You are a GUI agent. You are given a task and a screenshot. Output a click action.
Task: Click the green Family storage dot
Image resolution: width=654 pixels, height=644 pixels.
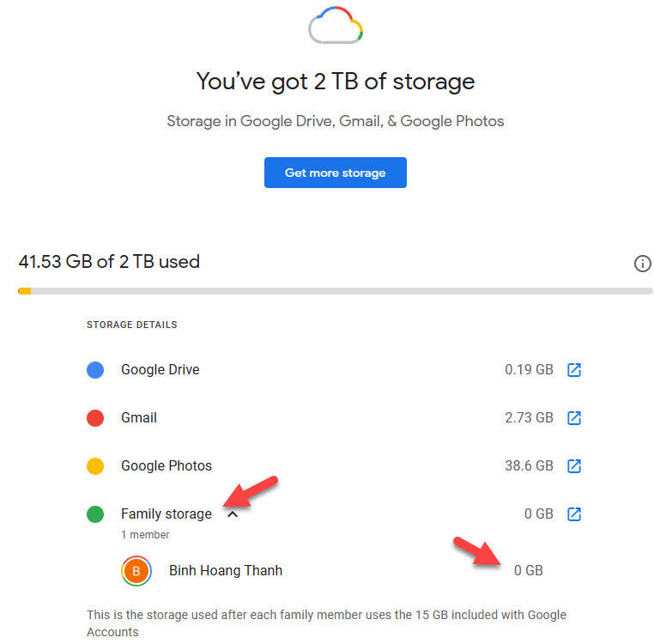point(95,513)
